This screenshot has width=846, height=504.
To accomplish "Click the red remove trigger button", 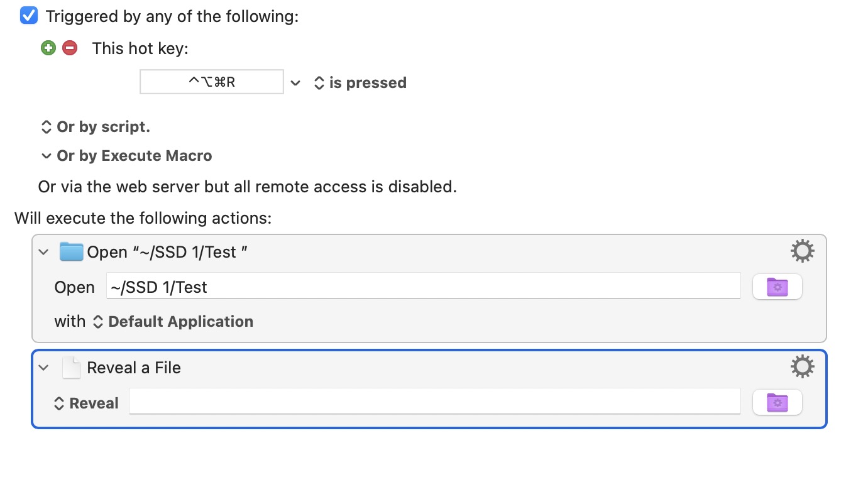I will pyautogui.click(x=70, y=48).
